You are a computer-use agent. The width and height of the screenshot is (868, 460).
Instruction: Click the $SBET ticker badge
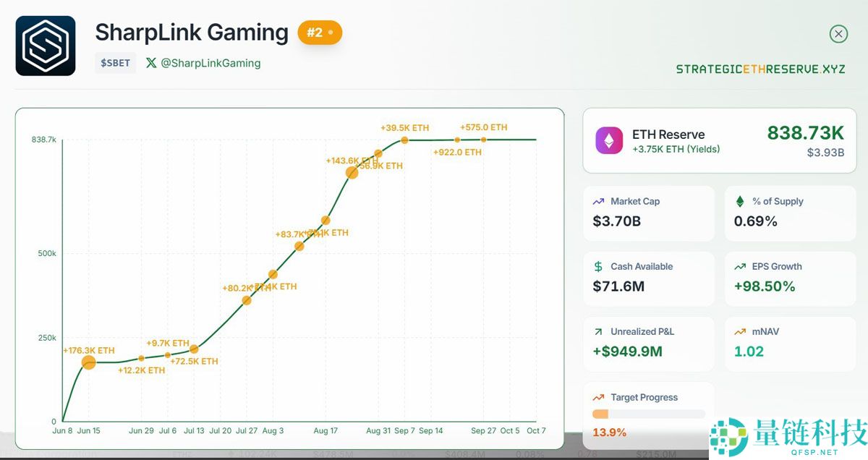click(x=115, y=63)
